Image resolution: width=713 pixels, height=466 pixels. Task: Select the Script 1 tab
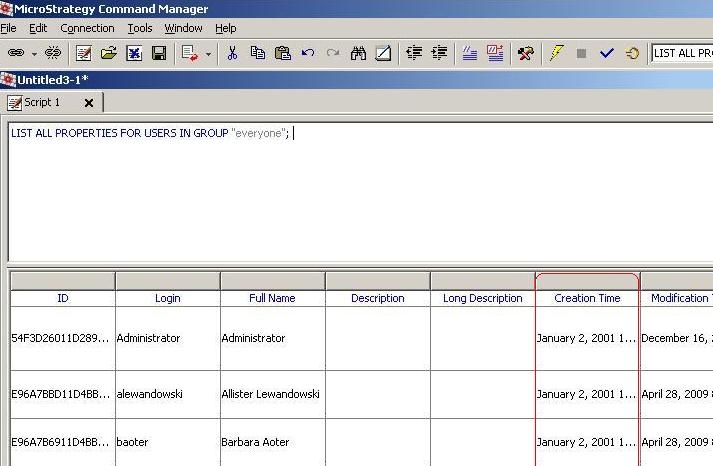coord(42,102)
